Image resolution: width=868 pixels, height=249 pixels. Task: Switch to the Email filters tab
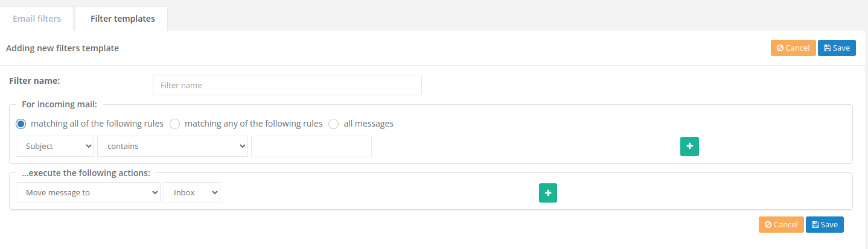click(x=37, y=19)
